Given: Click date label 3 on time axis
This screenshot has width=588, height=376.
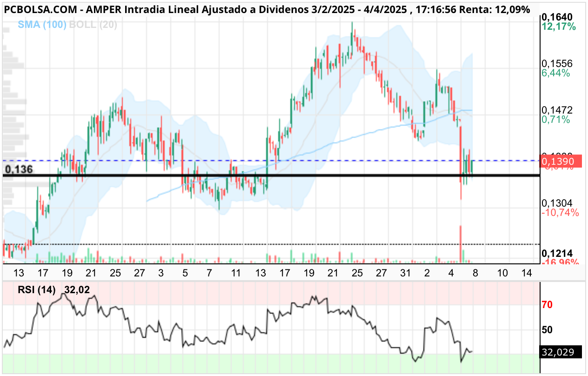Looking at the screenshot, I should pos(161,273).
